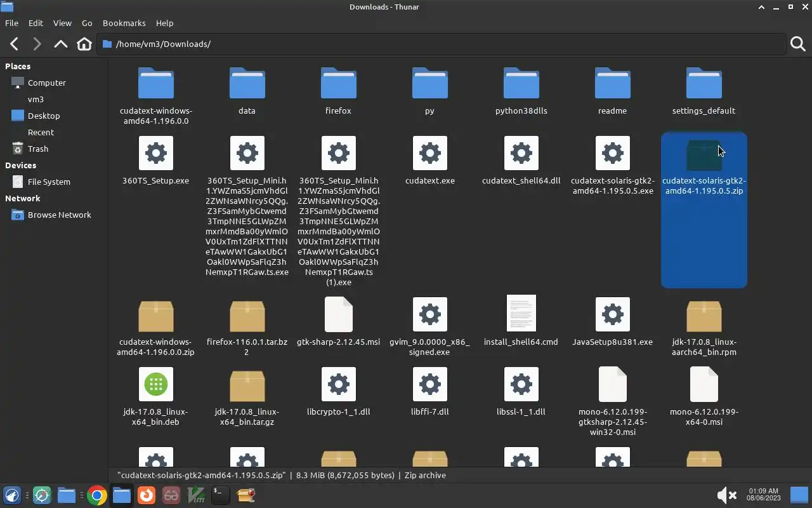Screen dimensions: 812x508
Task: Select gvim_9.0.0000_x86_signed.exe icon
Action: (x=429, y=314)
